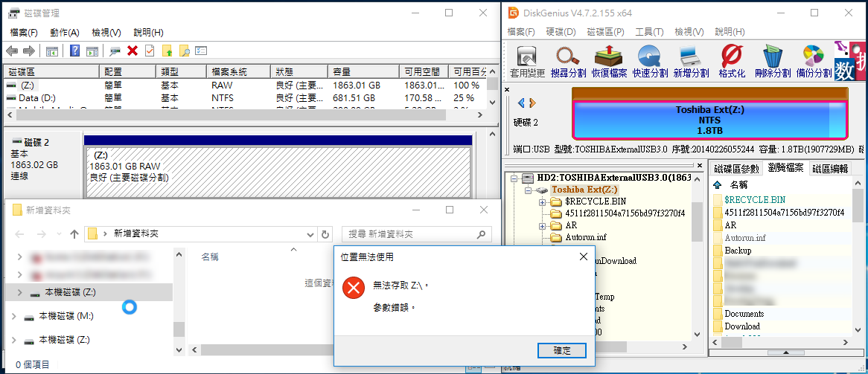Viewport: 868px width, 374px height.
Task: Click folder with green up arrow icon
Action: [x=167, y=51]
